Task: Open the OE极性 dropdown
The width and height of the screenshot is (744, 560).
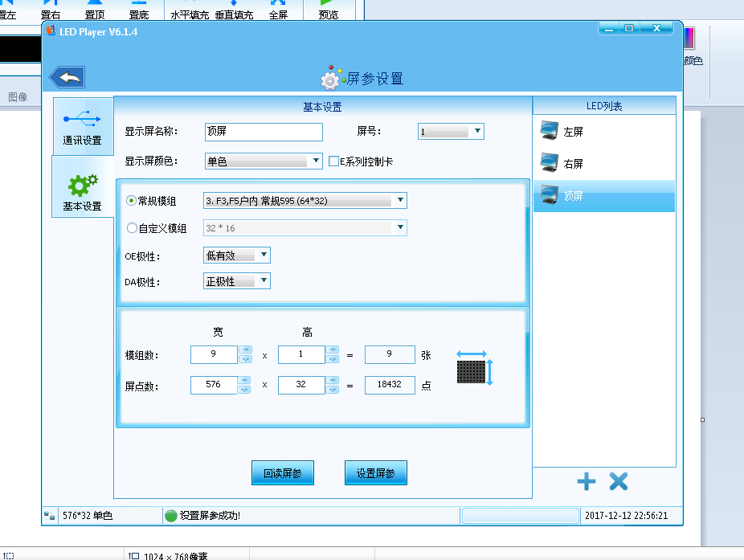Action: click(x=237, y=255)
